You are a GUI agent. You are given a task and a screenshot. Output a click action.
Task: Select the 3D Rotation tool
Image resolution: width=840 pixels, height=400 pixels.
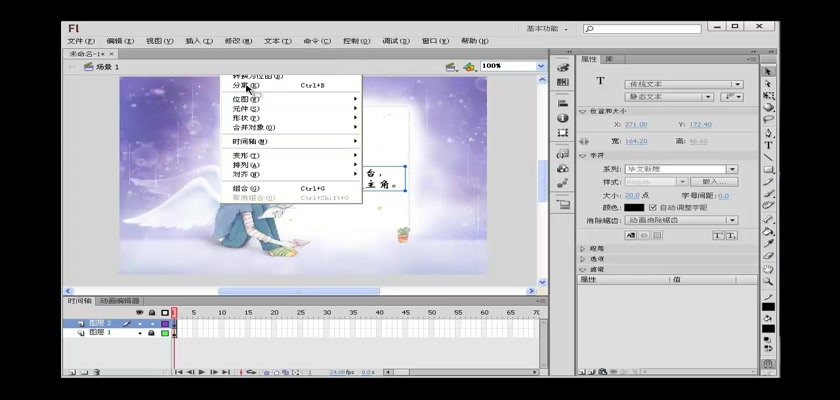pos(768,107)
